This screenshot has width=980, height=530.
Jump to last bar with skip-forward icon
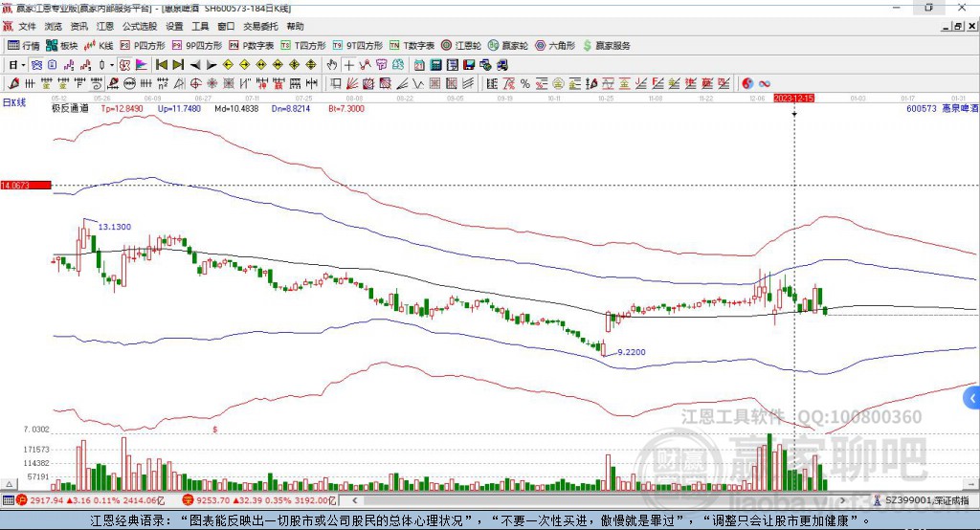point(178,65)
